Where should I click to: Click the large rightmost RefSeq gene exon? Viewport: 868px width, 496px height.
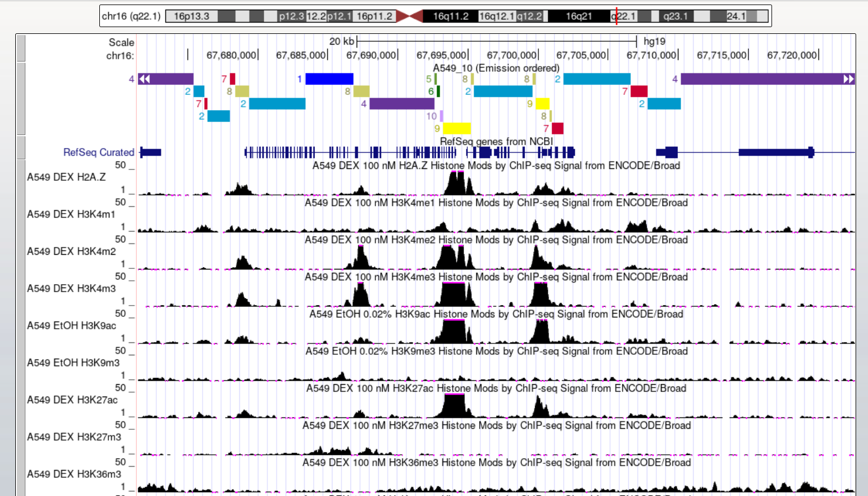click(776, 152)
